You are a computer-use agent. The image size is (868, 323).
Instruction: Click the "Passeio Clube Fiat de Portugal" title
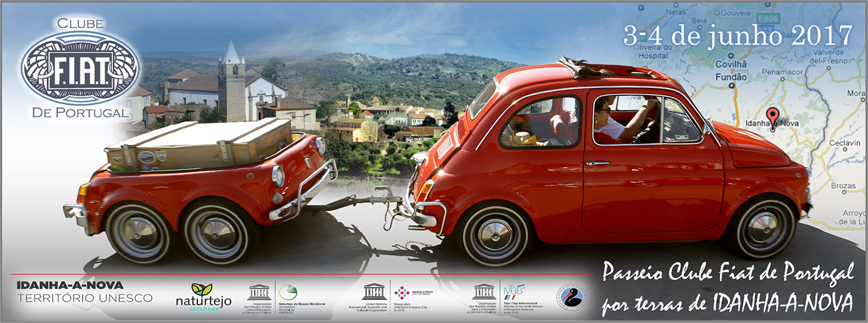coord(727,273)
